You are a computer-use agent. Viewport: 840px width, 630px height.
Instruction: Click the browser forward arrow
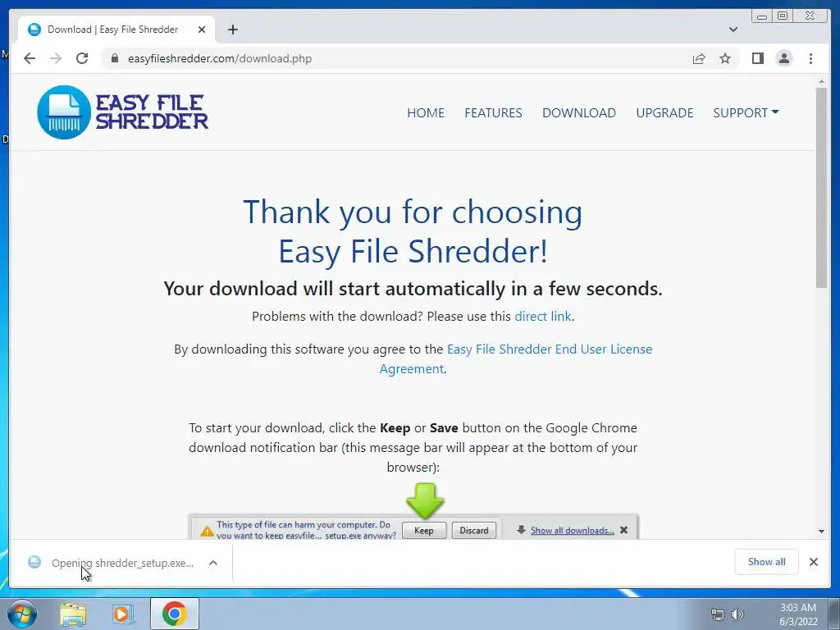tap(56, 58)
